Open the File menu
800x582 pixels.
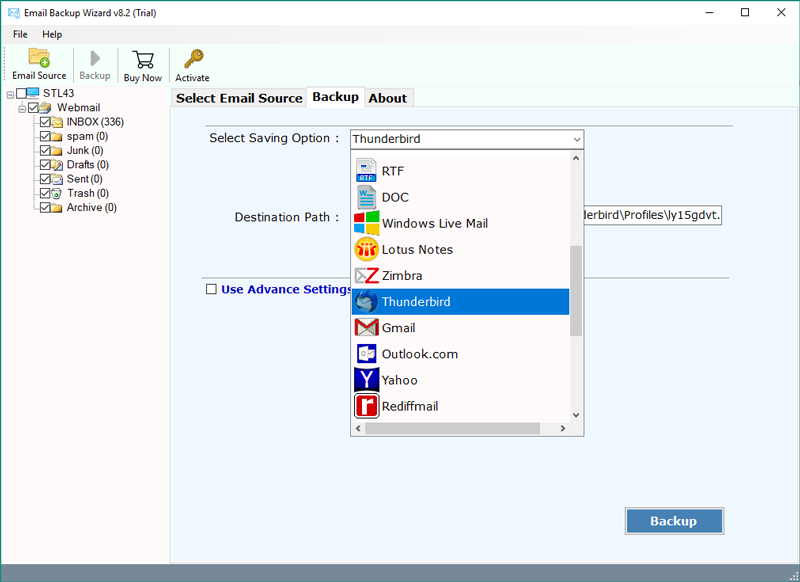(x=20, y=34)
